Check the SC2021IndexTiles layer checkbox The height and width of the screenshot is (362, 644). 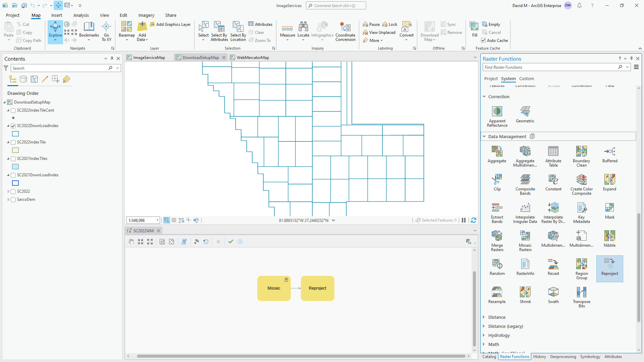pyautogui.click(x=13, y=158)
